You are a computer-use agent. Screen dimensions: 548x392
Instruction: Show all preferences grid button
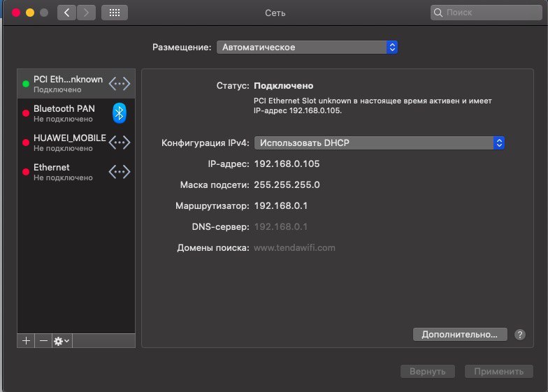pos(115,13)
